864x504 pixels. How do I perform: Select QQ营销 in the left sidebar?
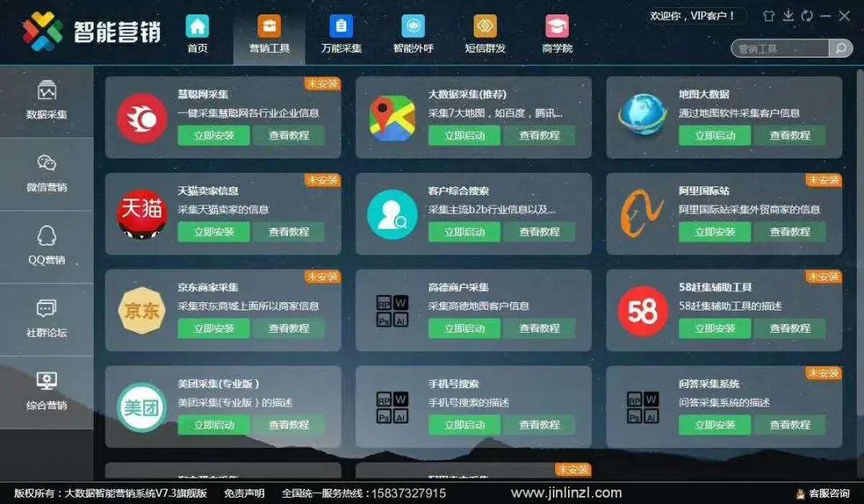(x=46, y=246)
